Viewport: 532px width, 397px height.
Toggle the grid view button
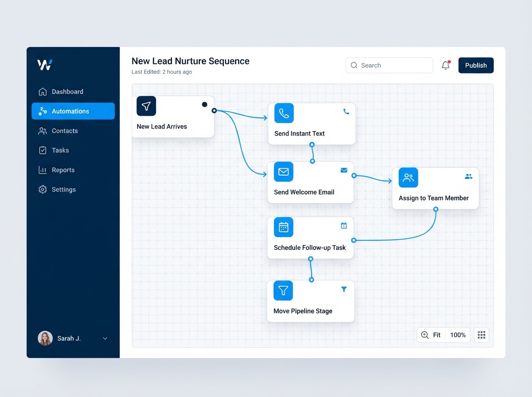[481, 335]
